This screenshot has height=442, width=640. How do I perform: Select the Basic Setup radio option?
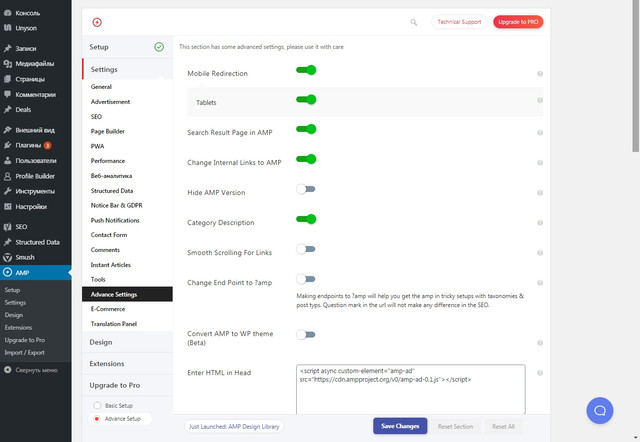pos(97,405)
